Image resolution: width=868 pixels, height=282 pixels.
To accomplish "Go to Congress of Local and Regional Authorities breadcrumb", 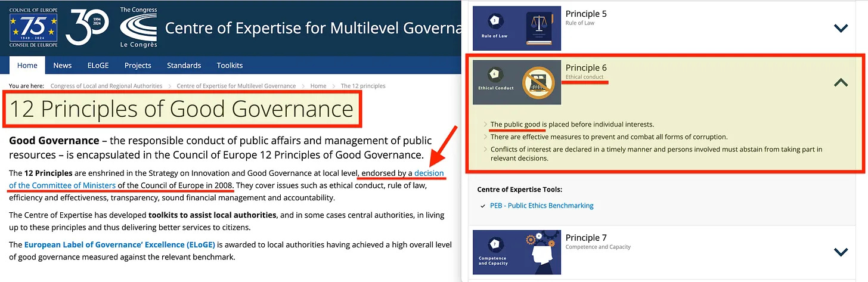I will [x=106, y=86].
